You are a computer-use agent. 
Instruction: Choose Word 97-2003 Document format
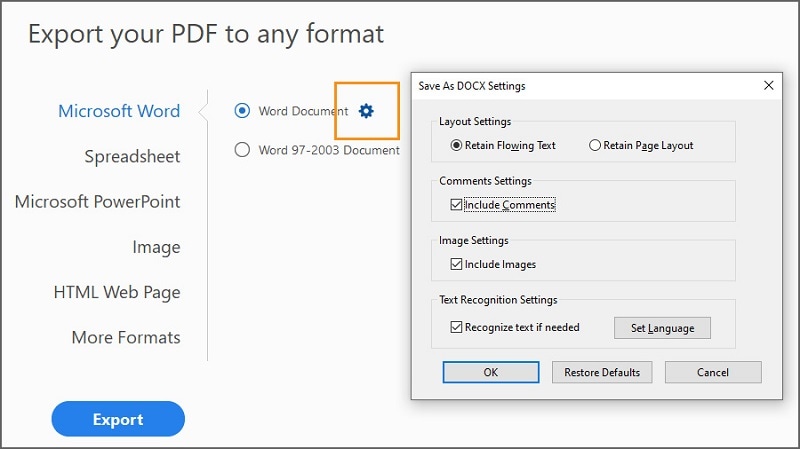pos(242,150)
